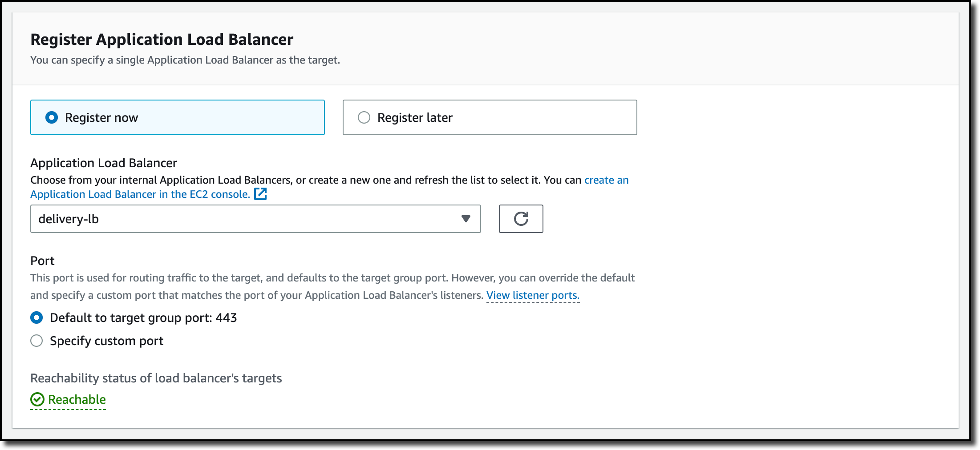Refresh the Application Load Balancer list
Screen dimensions: 980x450
point(521,219)
